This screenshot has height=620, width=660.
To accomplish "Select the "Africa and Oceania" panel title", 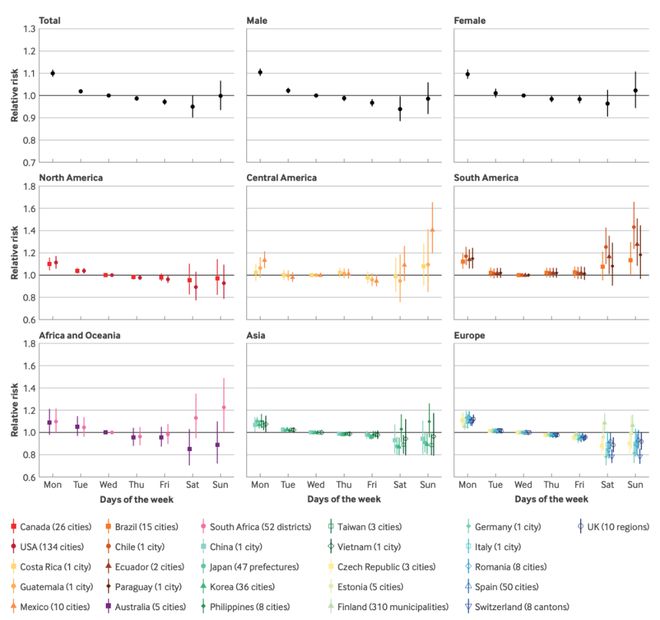I will click(80, 335).
